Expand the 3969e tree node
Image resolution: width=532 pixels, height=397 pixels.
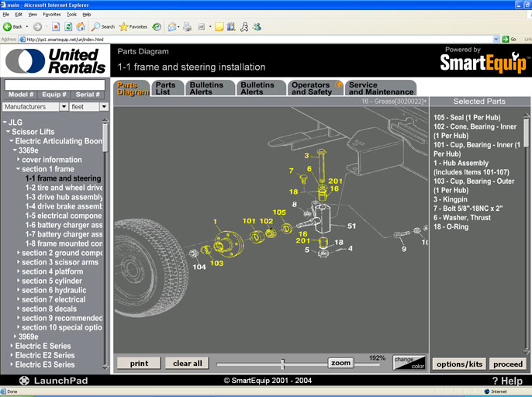[15, 337]
